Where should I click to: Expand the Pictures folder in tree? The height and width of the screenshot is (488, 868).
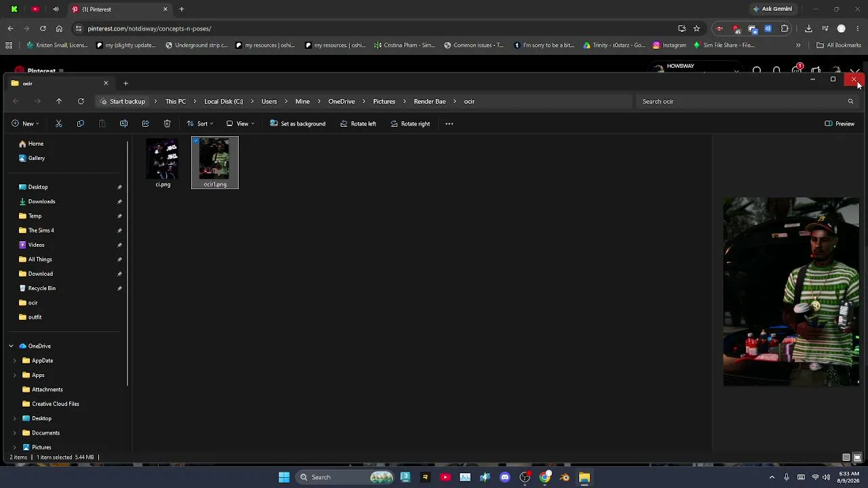14,447
